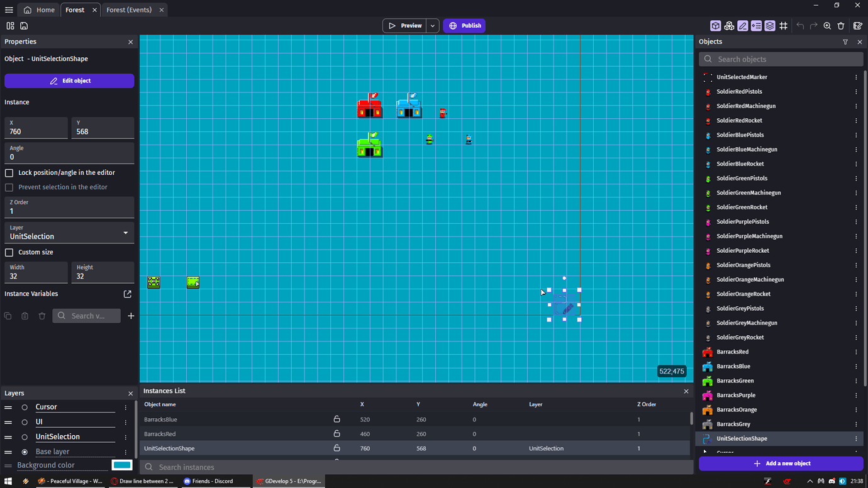Enable the Custom size checkbox
Image resolution: width=868 pixels, height=488 pixels.
pos(9,252)
